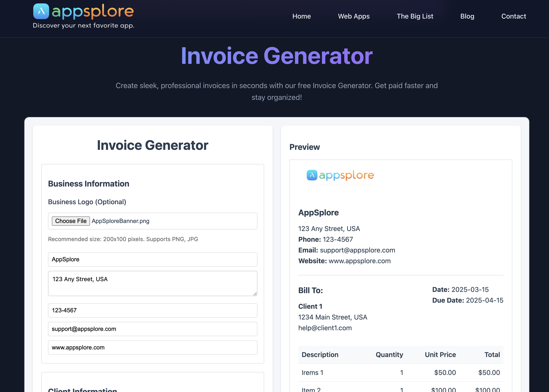Click the Irems 1 unit price $50.00
549x392 pixels.
[445, 372]
